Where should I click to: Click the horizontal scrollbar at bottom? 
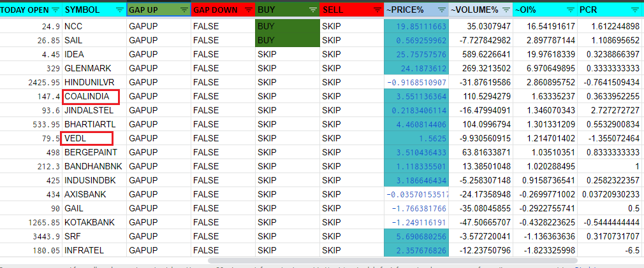392,260
